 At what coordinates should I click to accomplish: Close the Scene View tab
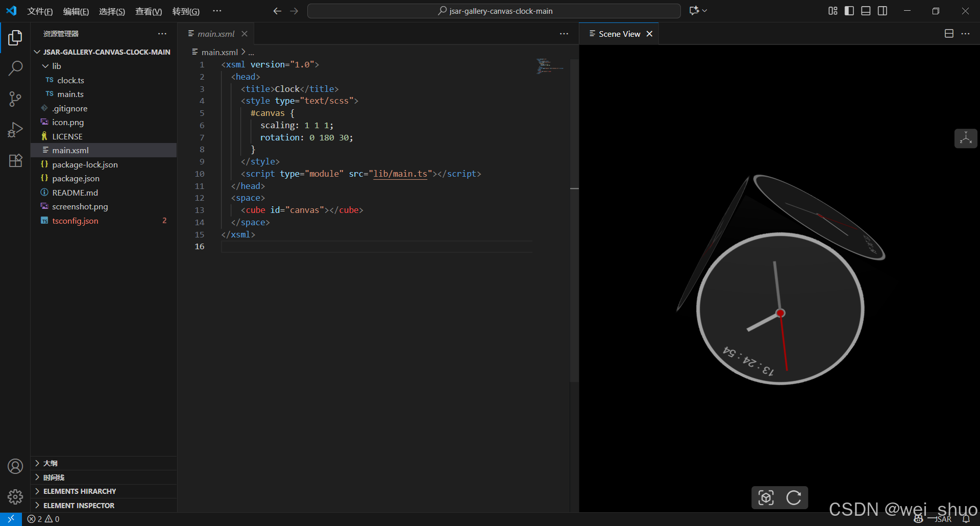point(649,34)
